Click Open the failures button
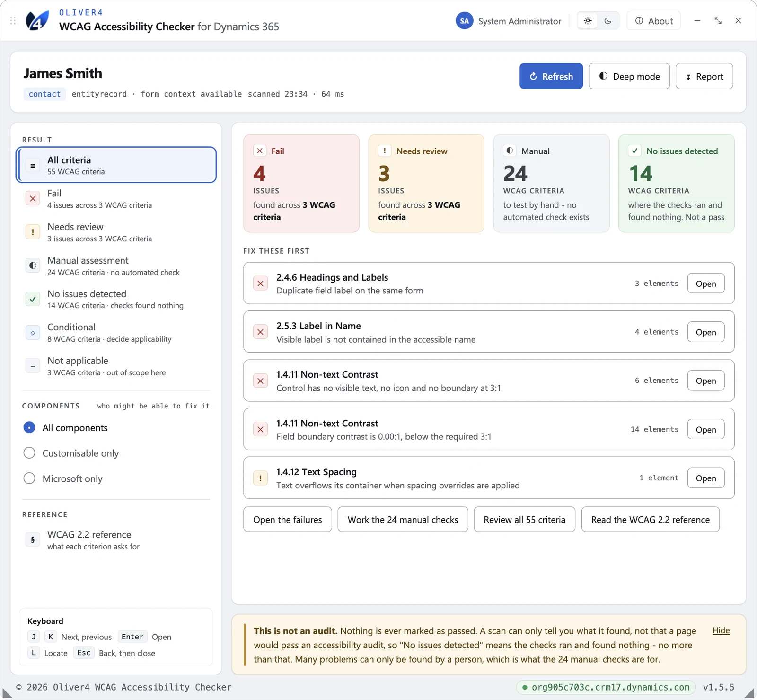 (288, 520)
